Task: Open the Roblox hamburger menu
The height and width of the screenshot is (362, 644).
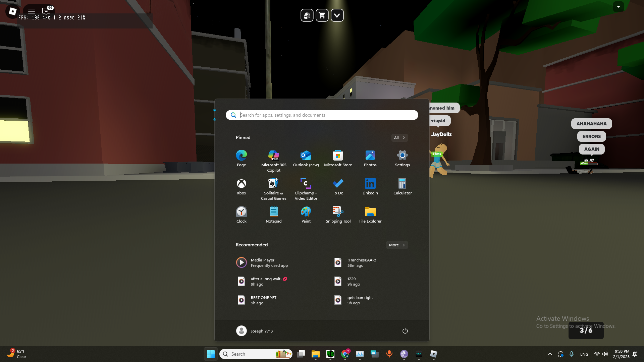Action: [32, 11]
